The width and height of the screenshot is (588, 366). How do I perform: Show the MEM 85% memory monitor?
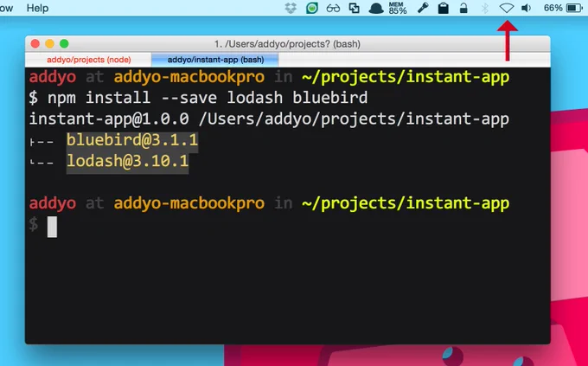pyautogui.click(x=398, y=8)
